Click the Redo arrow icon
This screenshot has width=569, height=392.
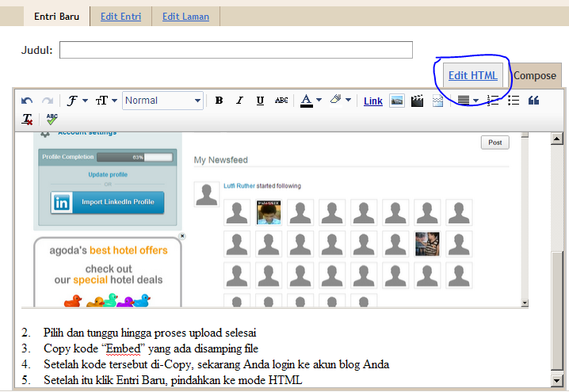[x=48, y=101]
